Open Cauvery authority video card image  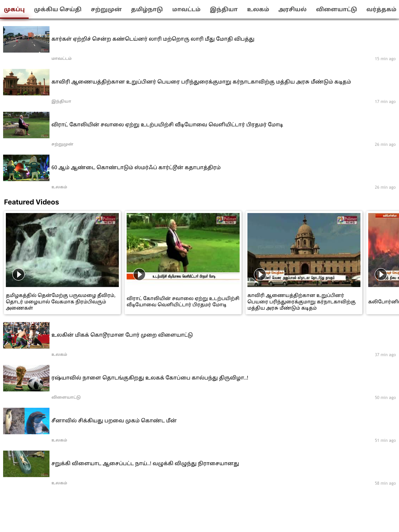pyautogui.click(x=304, y=250)
